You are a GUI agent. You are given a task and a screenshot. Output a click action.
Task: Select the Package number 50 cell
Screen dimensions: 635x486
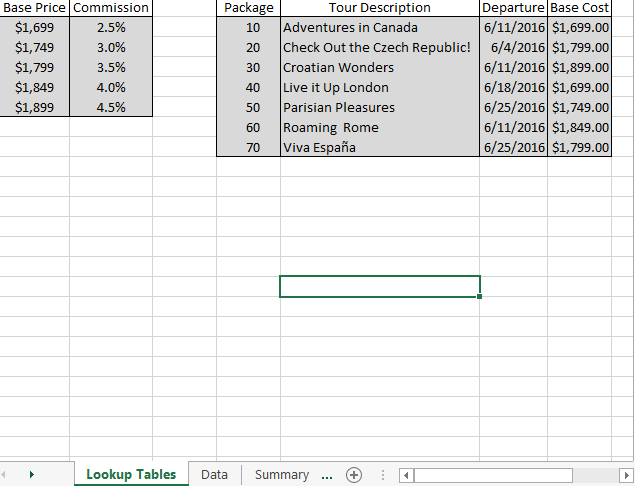pyautogui.click(x=249, y=107)
